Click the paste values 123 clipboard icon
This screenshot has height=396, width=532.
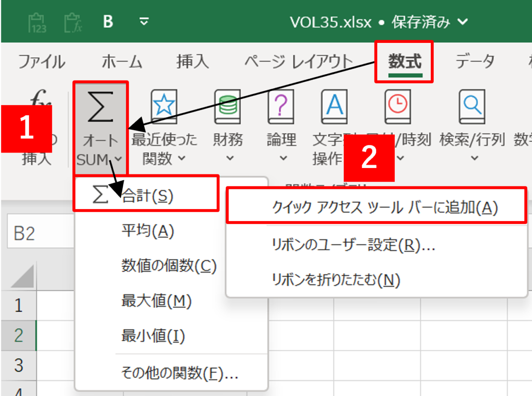point(38,22)
